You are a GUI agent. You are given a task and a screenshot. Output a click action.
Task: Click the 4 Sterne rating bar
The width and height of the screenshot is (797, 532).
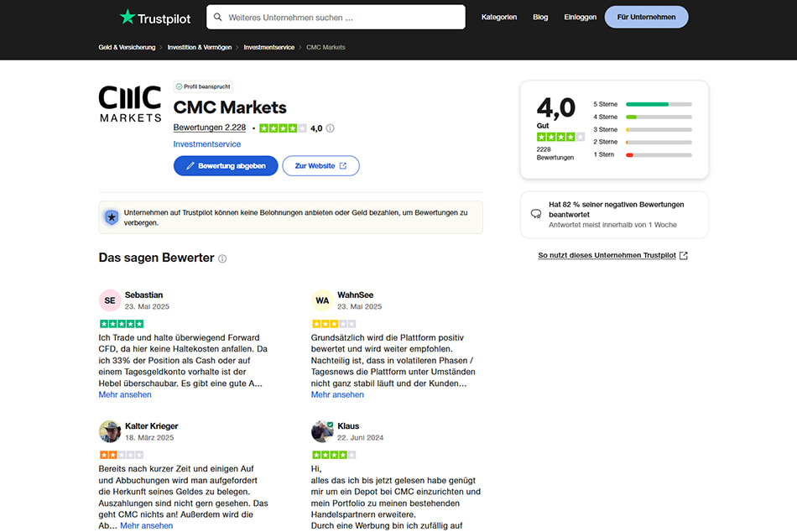point(659,117)
